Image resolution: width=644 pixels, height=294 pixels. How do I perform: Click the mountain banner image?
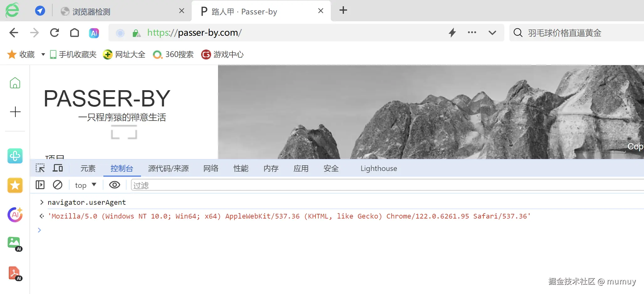coord(431,112)
